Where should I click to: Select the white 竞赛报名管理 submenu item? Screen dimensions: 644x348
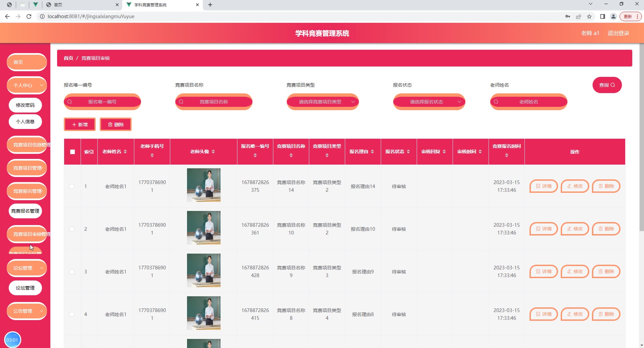(x=25, y=211)
